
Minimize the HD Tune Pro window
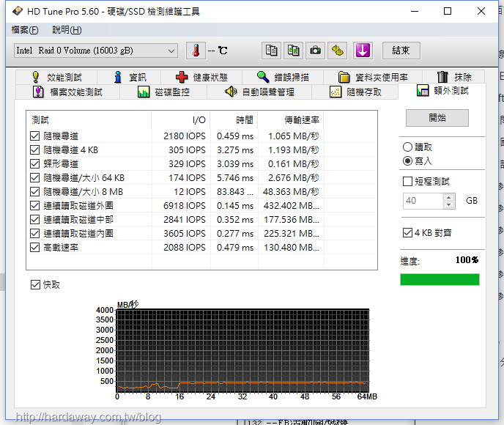tap(415, 11)
